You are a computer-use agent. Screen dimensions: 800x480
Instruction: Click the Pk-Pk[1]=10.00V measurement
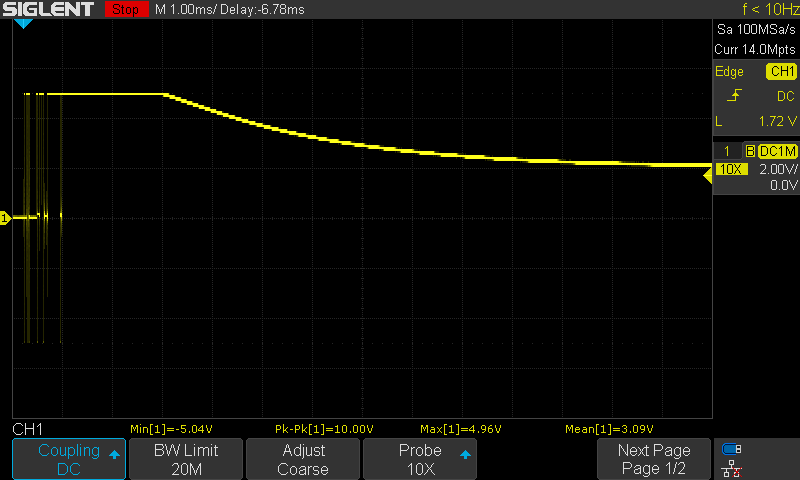pos(324,429)
